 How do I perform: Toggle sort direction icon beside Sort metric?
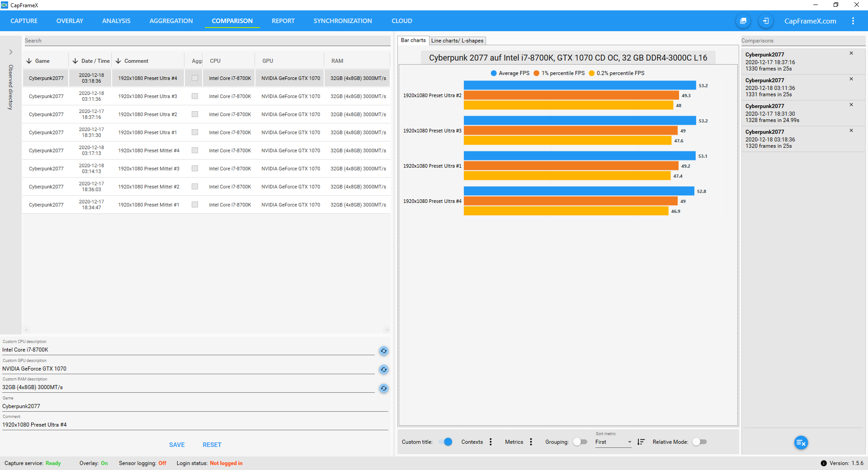(x=641, y=442)
